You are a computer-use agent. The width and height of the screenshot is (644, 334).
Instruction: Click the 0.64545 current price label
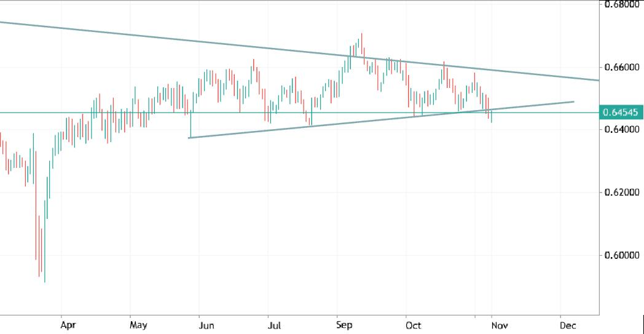[x=621, y=113]
